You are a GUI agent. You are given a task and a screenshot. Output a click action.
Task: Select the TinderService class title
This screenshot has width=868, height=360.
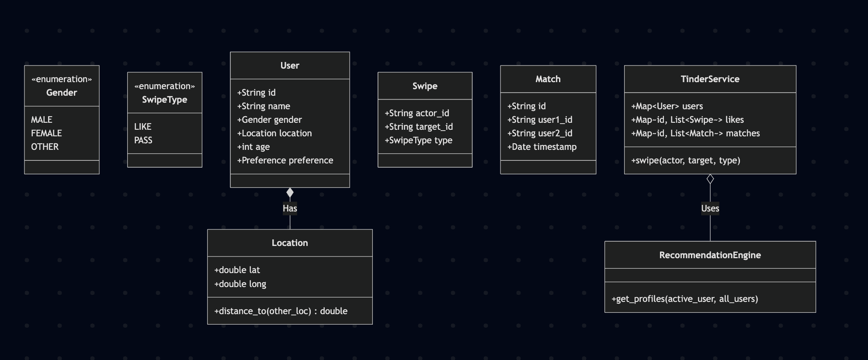pyautogui.click(x=710, y=79)
